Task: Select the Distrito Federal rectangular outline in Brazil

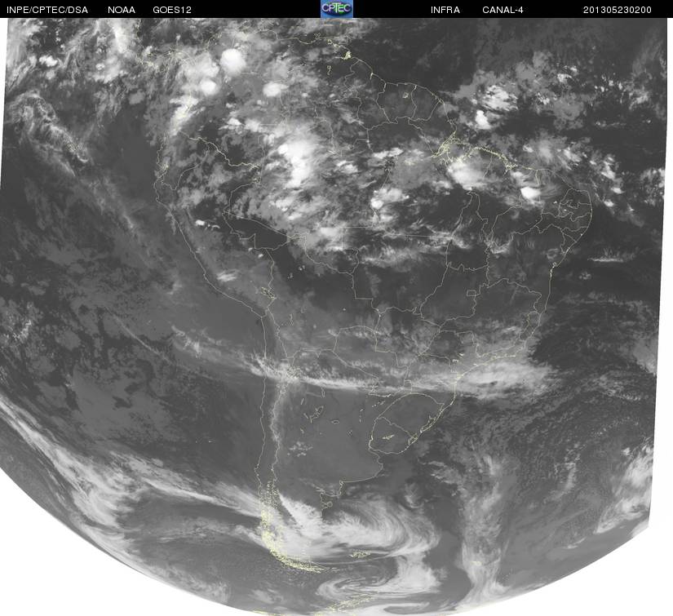Action: click(x=472, y=293)
